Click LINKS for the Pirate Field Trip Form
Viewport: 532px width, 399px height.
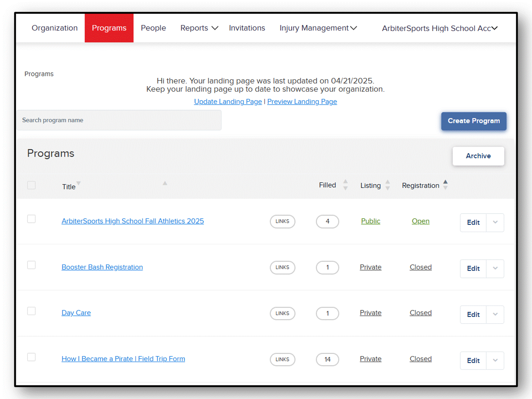click(283, 359)
